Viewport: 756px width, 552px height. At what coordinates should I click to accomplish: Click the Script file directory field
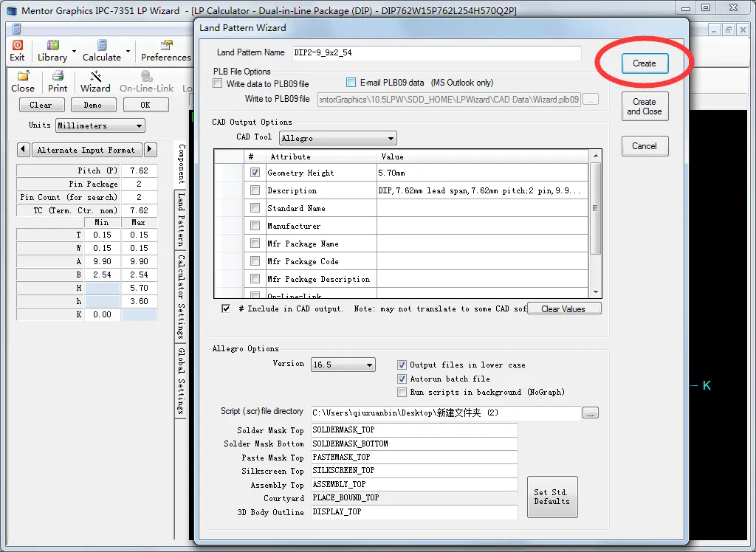(x=445, y=413)
